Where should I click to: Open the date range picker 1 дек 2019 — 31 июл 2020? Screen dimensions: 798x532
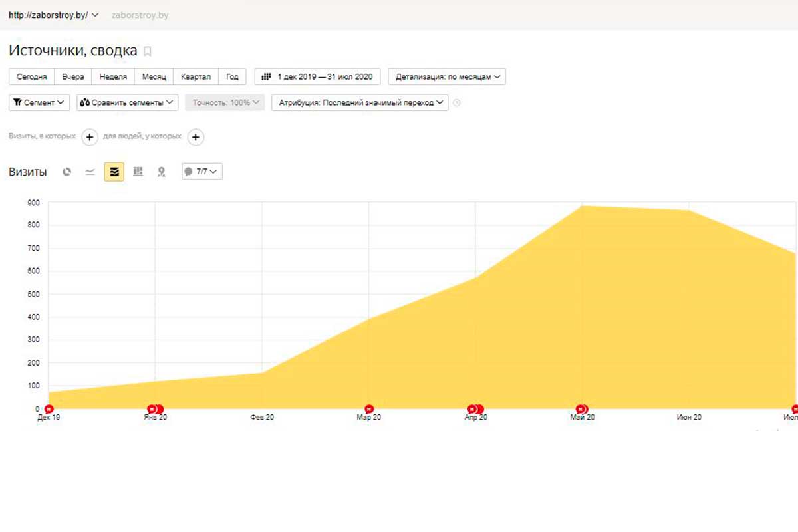pos(317,77)
